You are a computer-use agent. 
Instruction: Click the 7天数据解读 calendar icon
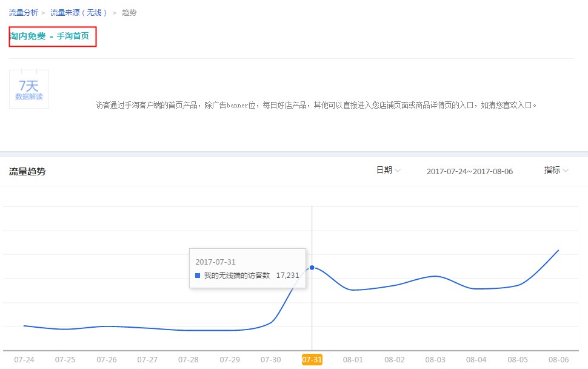point(28,89)
